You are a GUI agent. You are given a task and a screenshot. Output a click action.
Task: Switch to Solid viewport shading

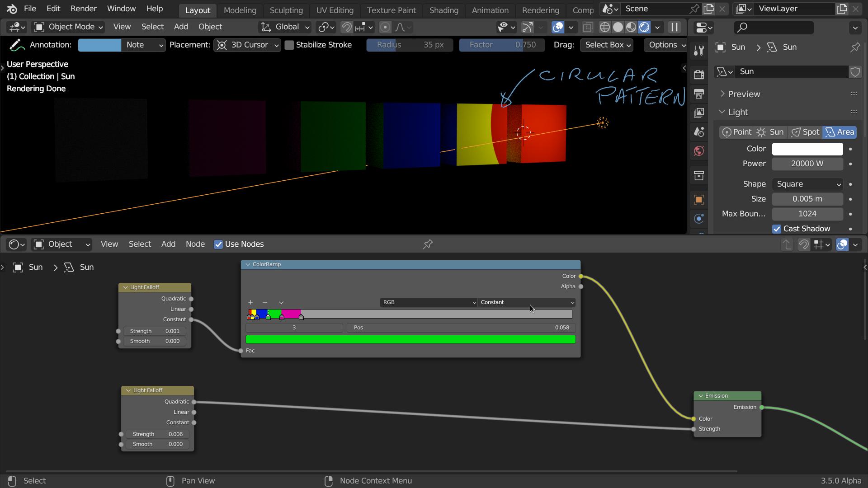(x=618, y=27)
